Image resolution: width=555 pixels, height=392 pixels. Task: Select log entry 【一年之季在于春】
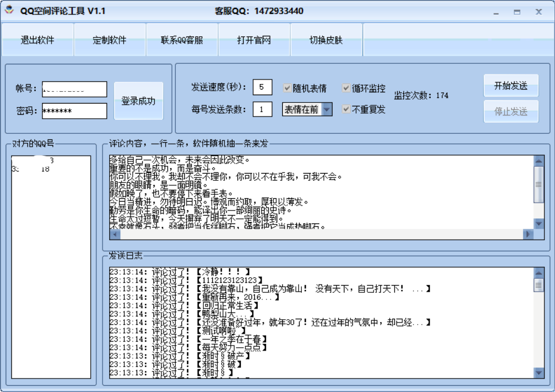[x=188, y=339]
